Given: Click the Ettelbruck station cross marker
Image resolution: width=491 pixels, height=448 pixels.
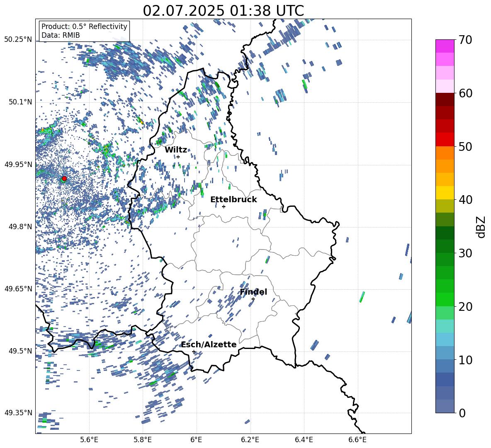Looking at the screenshot, I should [x=224, y=206].
